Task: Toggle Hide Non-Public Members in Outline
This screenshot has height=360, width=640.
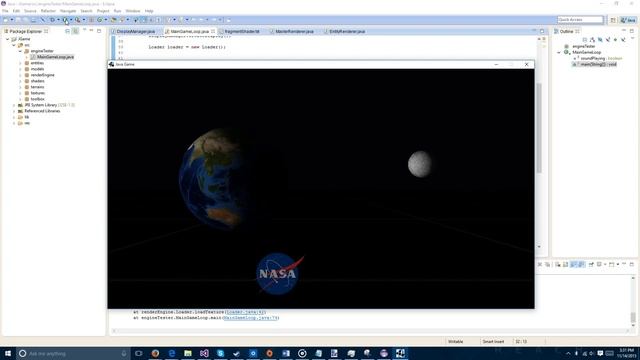Action: click(x=616, y=40)
